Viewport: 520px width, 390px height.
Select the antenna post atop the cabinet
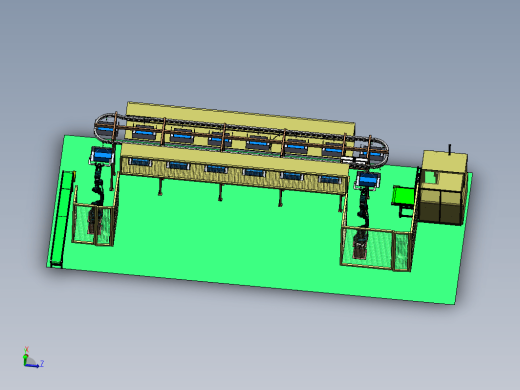click(450, 150)
